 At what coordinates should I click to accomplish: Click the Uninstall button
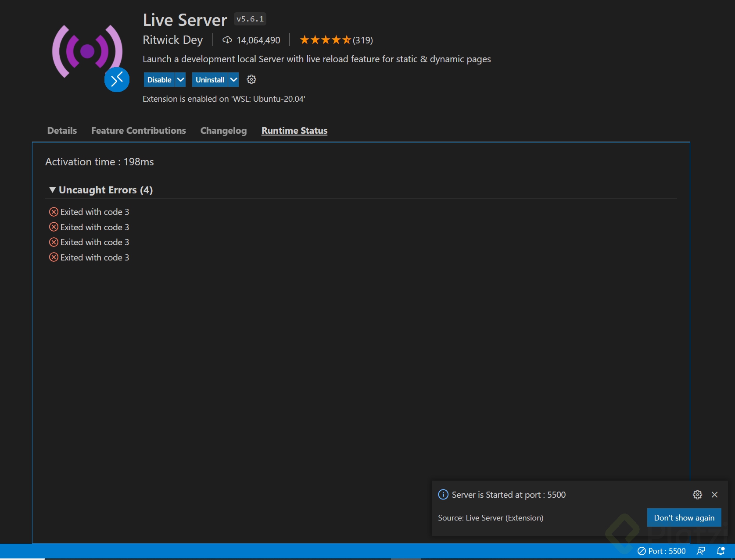click(x=210, y=79)
